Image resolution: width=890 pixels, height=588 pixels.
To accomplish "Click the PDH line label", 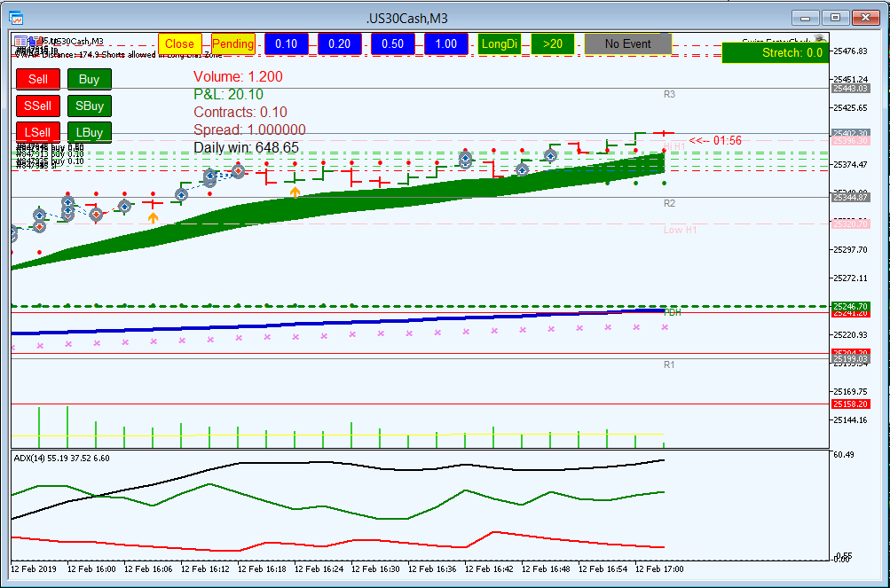I will coord(672,312).
